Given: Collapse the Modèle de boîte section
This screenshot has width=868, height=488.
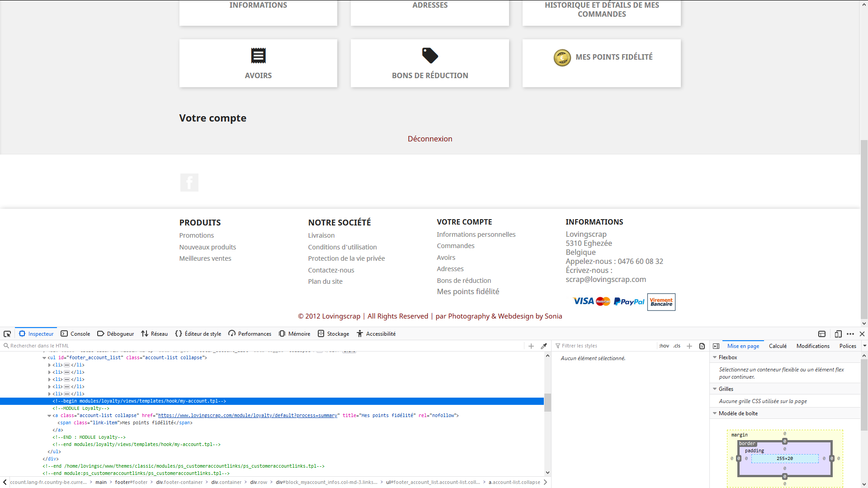Looking at the screenshot, I should (x=715, y=413).
